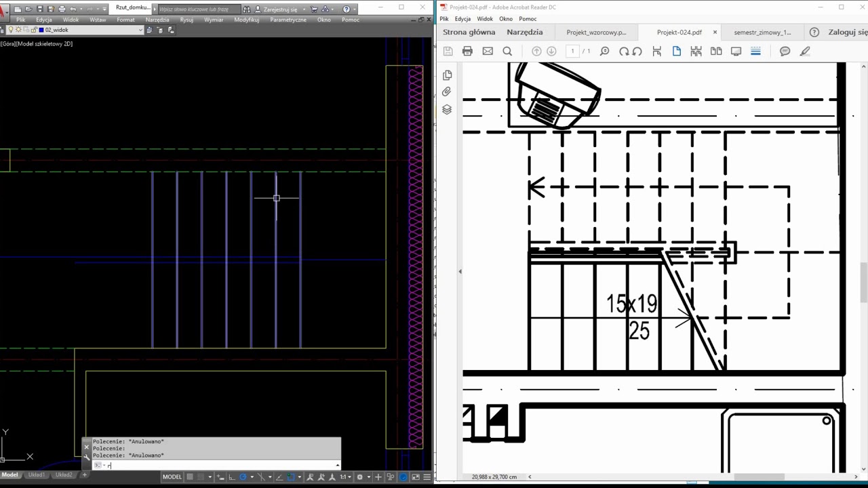This screenshot has height=488, width=868.
Task: Open the AutoCAD Plik menu
Action: pos(20,20)
